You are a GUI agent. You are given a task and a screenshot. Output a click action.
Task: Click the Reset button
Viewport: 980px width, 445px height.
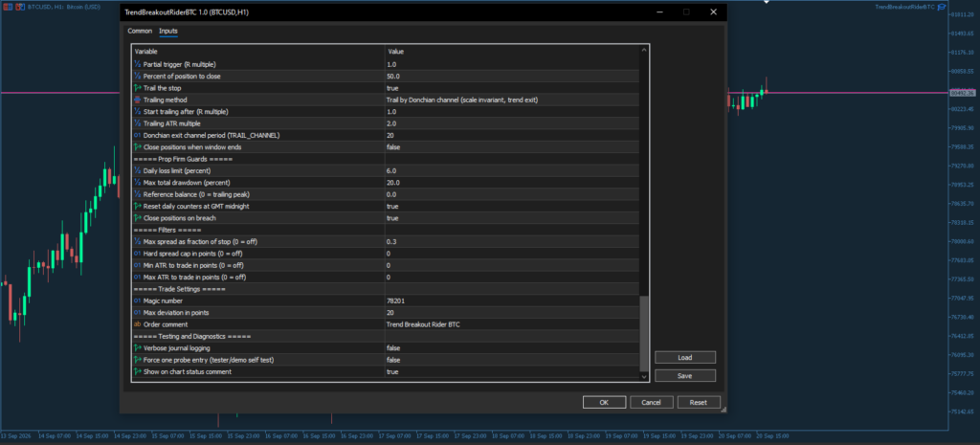click(699, 403)
